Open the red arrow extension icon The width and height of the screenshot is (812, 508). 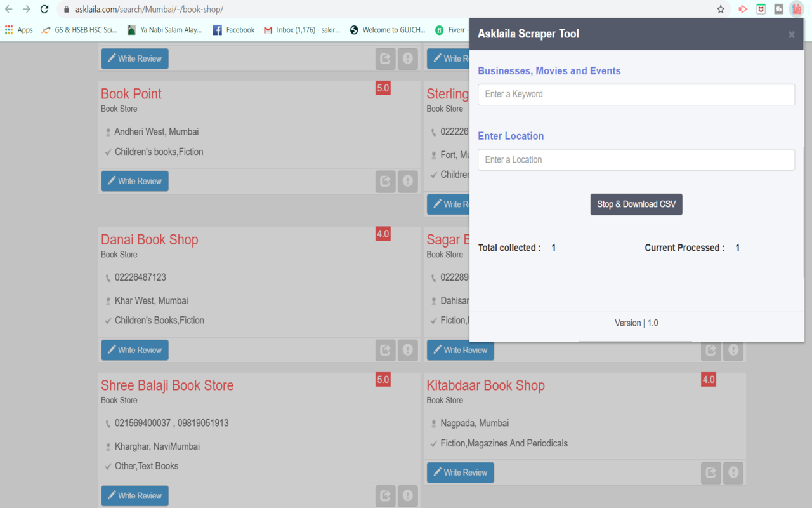point(742,9)
